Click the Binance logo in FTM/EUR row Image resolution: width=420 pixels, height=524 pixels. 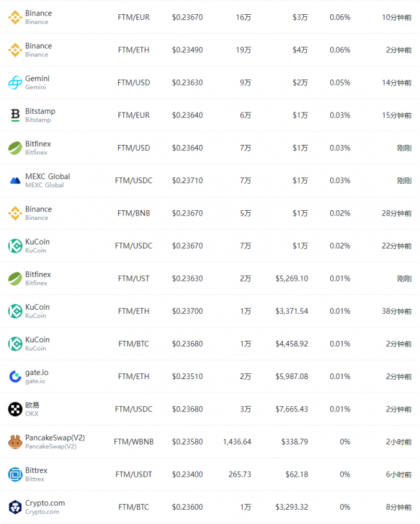(x=15, y=17)
